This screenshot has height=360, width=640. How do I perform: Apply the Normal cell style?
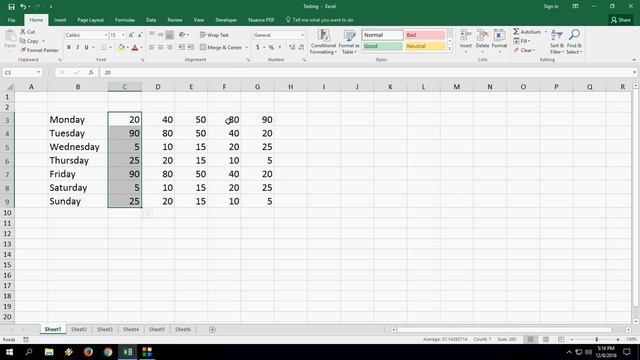point(382,35)
